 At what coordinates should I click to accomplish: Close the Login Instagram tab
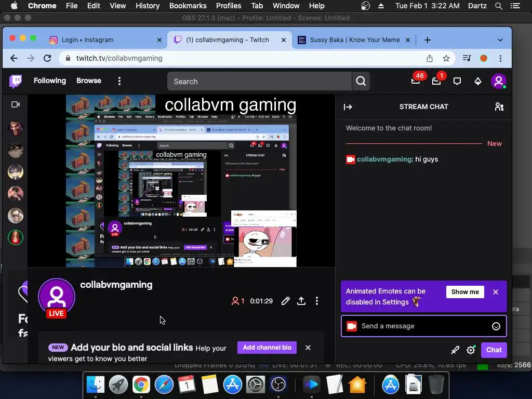coord(159,40)
